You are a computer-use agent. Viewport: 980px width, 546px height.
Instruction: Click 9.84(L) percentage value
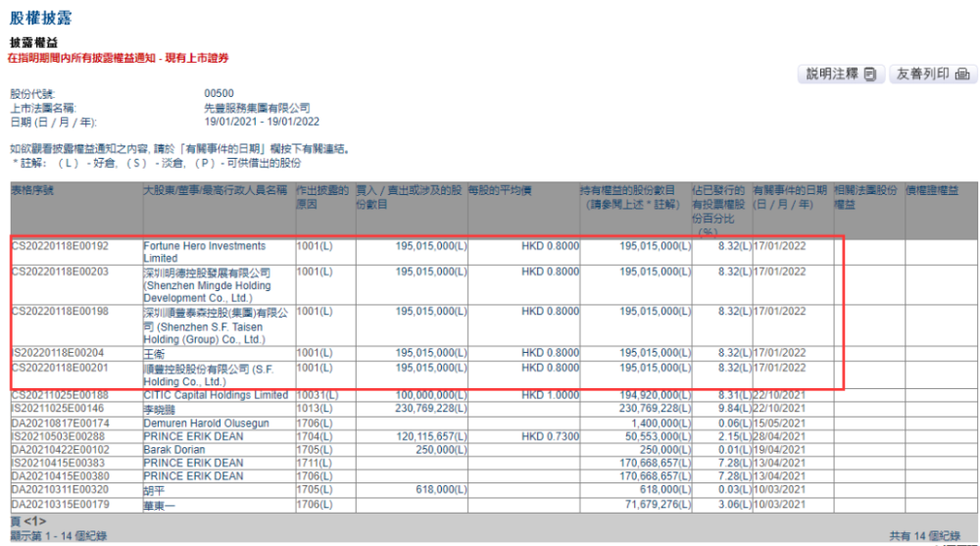735,409
